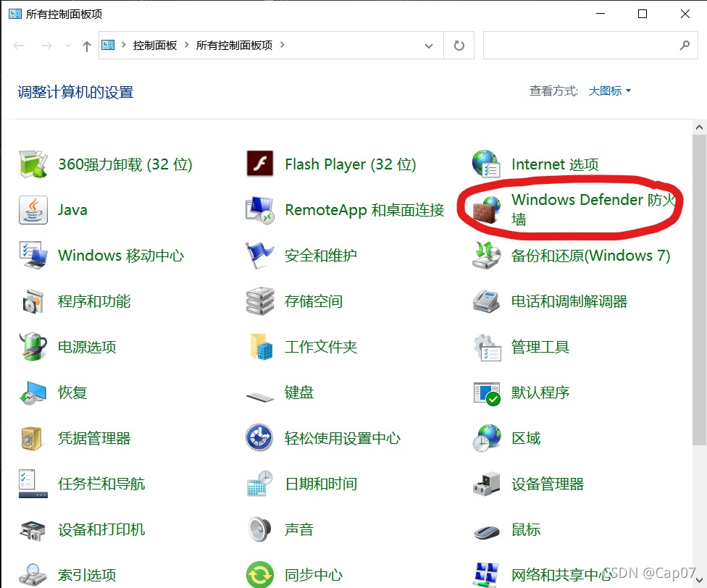The height and width of the screenshot is (588, 707).
Task: Go up one level with up arrow
Action: (x=87, y=46)
